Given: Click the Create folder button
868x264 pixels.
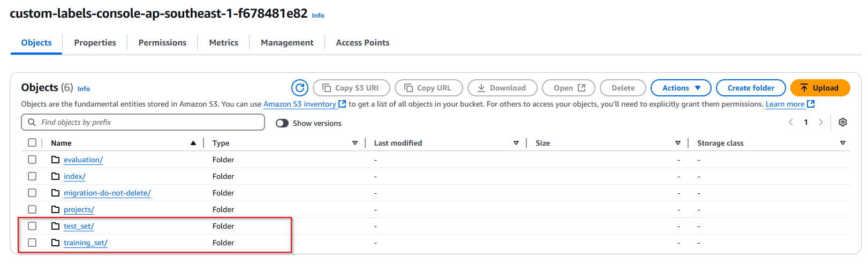Looking at the screenshot, I should click(x=751, y=88).
